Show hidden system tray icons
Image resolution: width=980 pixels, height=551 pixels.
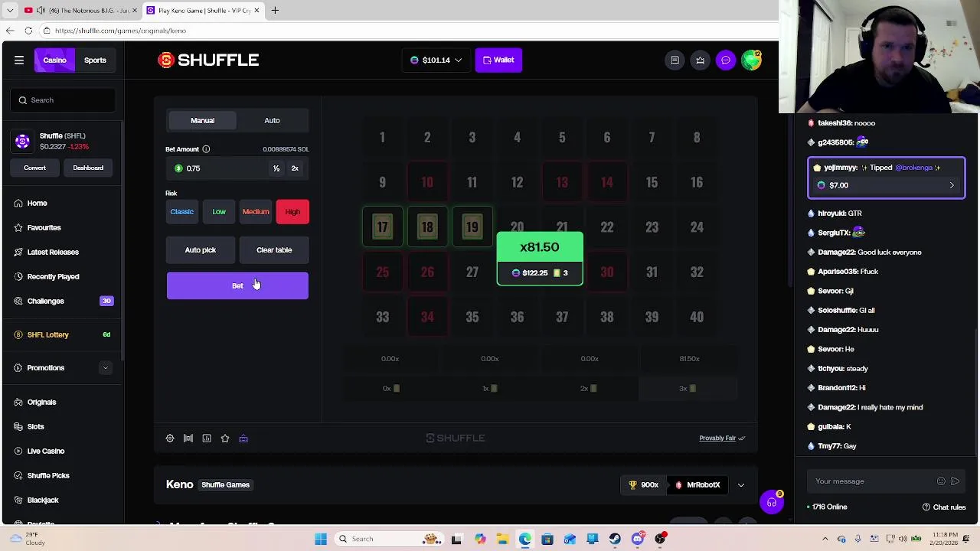[825, 539]
